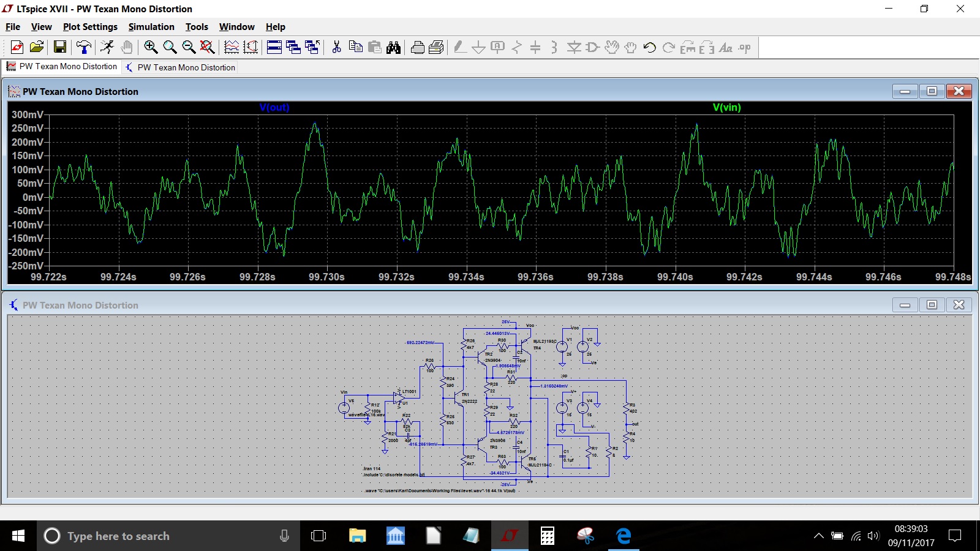
Task: Click the Zoom In magnifier with plus
Action: (151, 47)
